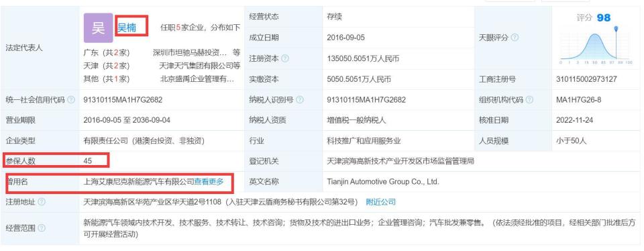Click 广东（共2家） region count

tap(106, 52)
